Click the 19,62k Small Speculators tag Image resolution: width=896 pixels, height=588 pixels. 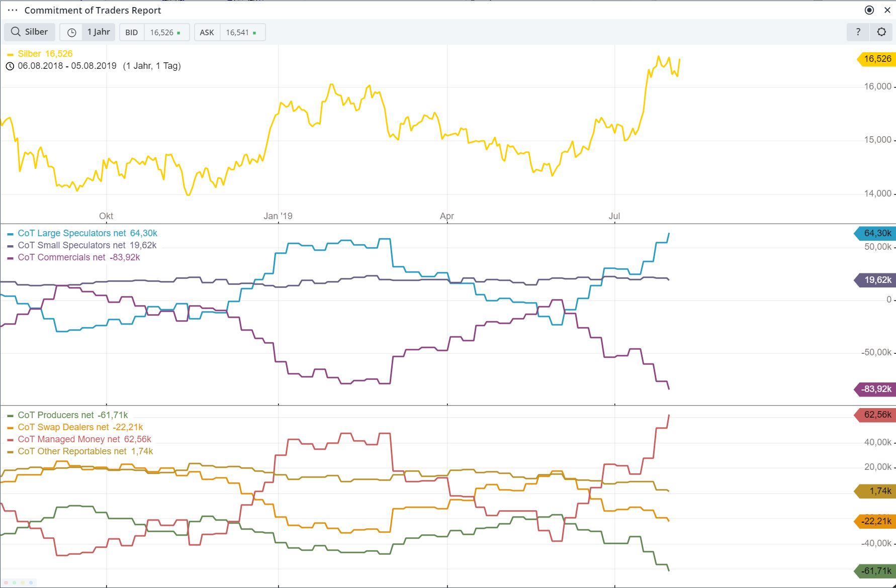tap(875, 280)
